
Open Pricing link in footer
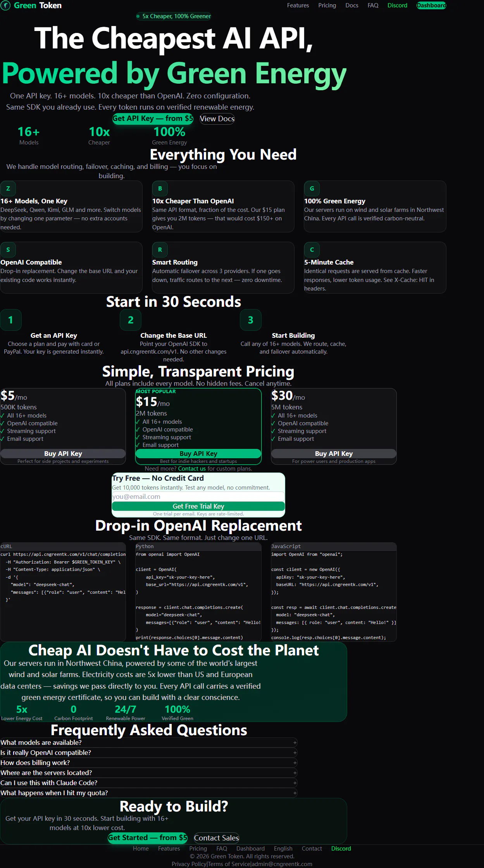pos(198,849)
